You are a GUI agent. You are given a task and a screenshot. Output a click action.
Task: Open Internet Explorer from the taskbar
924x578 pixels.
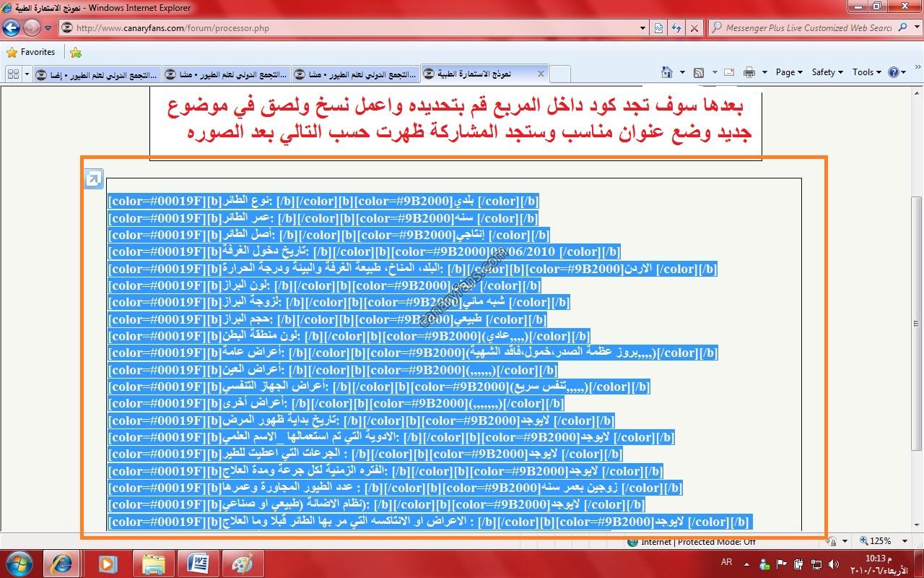62,563
